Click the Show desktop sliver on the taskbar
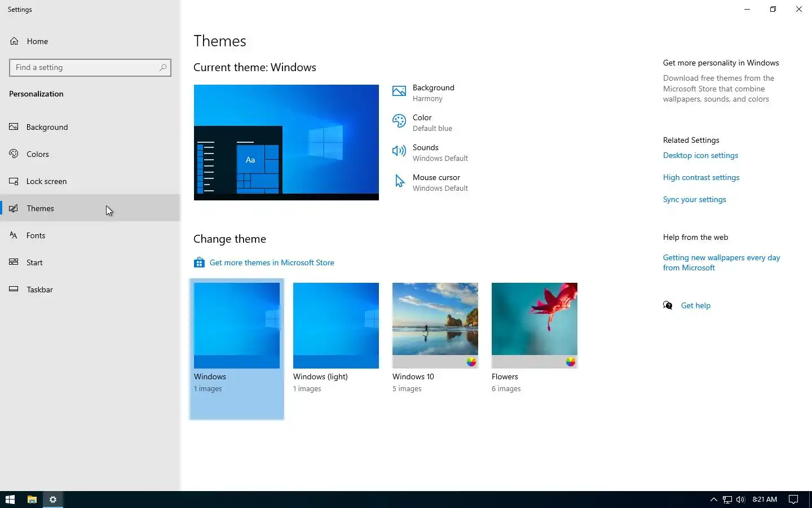Image resolution: width=812 pixels, height=508 pixels. [810, 500]
